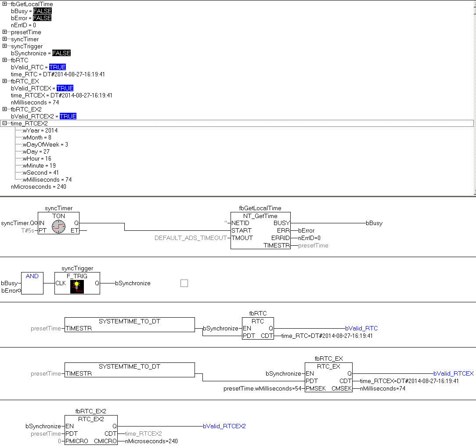Click the bValid_RTCEX TRUE value
This screenshot has height=448, width=476.
(x=65, y=88)
